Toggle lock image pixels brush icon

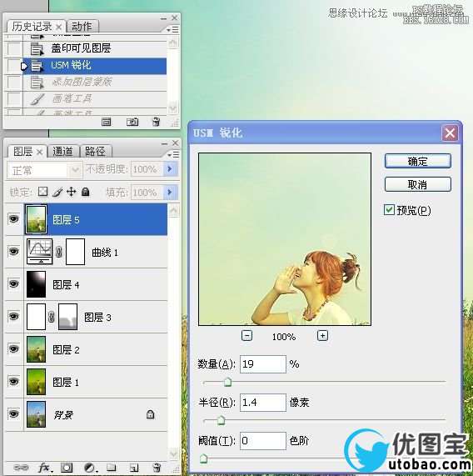click(x=57, y=192)
